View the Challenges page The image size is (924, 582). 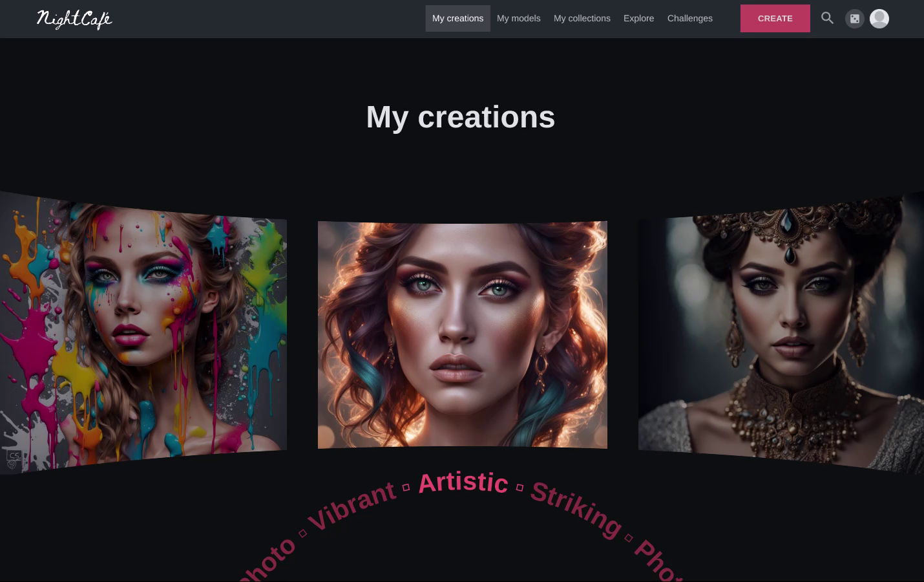(x=689, y=18)
